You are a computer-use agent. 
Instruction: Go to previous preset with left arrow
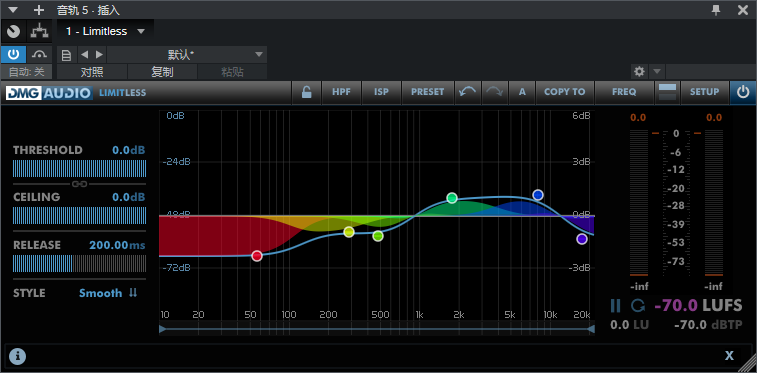point(84,55)
